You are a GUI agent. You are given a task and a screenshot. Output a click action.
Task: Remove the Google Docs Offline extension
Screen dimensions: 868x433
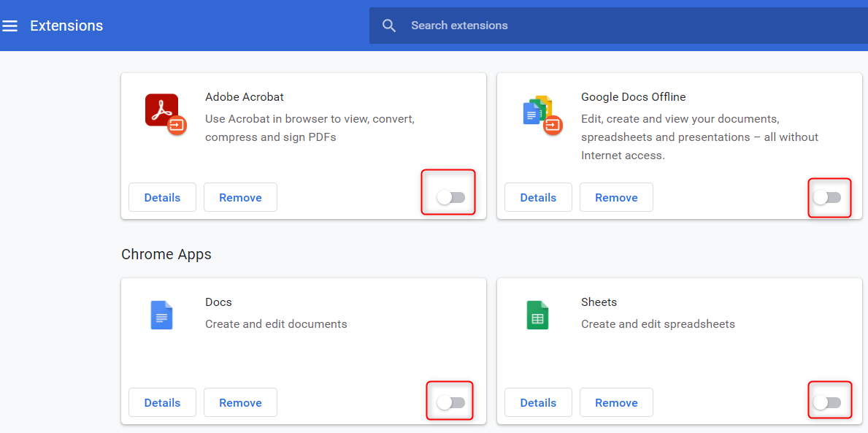pyautogui.click(x=616, y=197)
